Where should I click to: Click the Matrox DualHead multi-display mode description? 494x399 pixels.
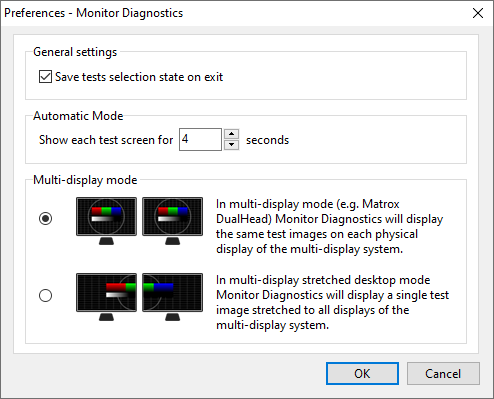point(329,226)
